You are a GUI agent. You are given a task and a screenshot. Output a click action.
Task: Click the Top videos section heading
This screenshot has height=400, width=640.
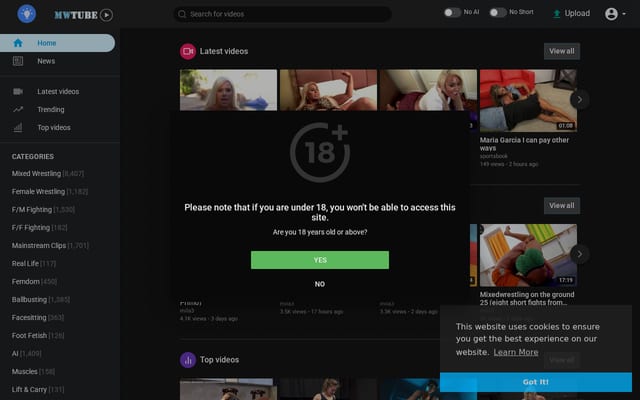click(x=219, y=360)
